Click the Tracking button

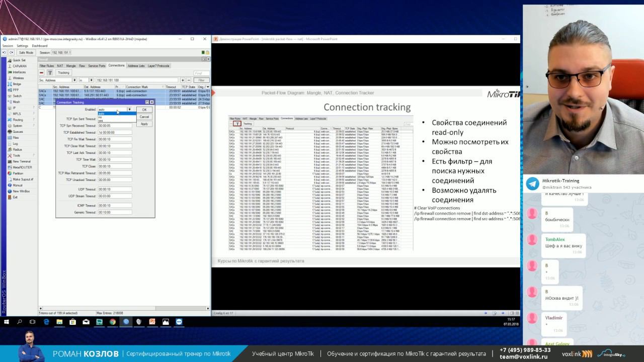point(63,72)
